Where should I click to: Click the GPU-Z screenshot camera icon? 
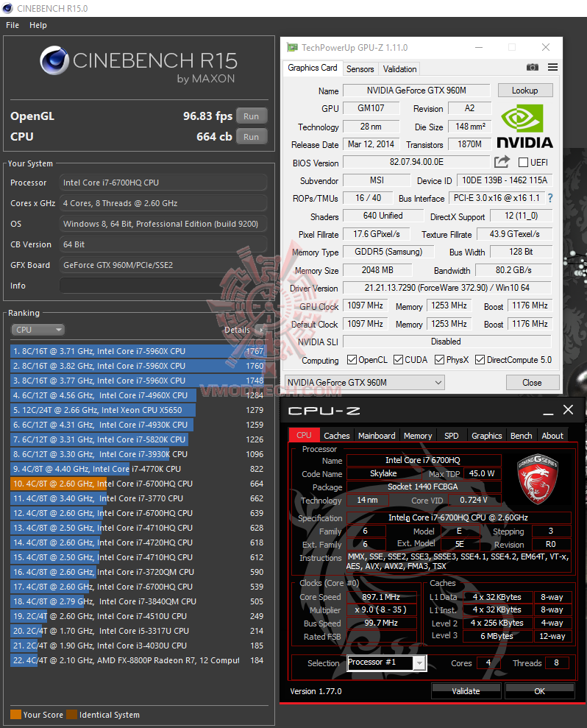[x=533, y=67]
